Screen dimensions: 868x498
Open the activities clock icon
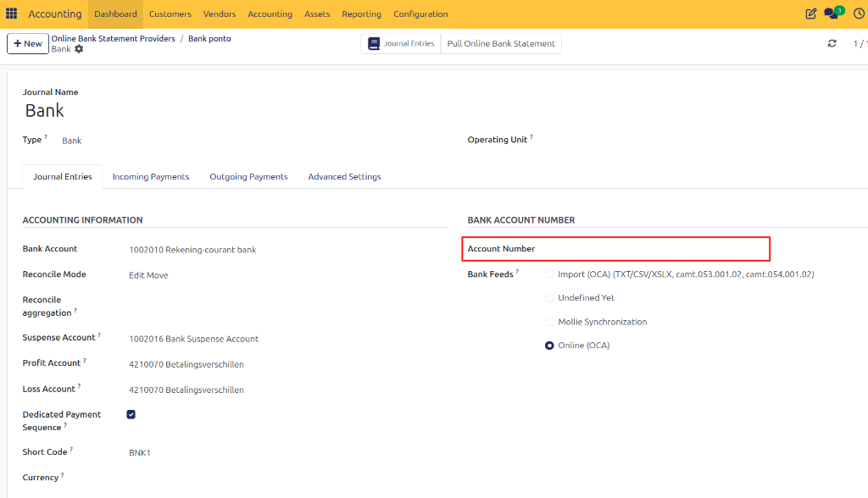[860, 14]
